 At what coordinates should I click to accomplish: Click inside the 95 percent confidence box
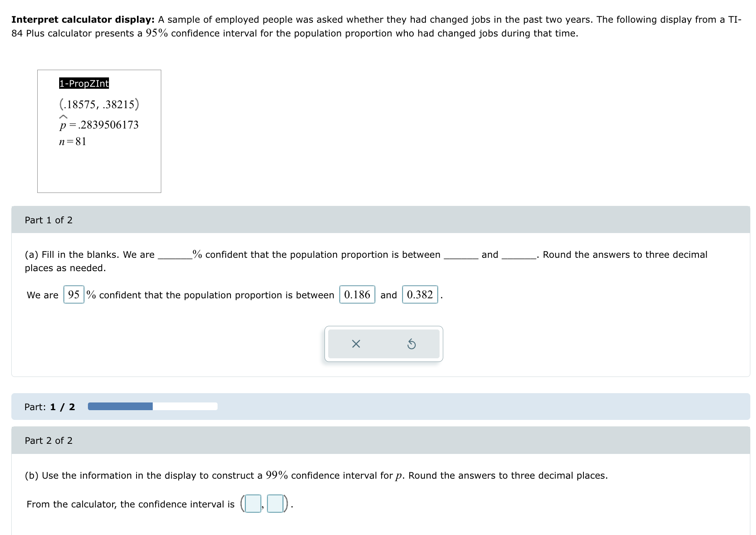(73, 295)
